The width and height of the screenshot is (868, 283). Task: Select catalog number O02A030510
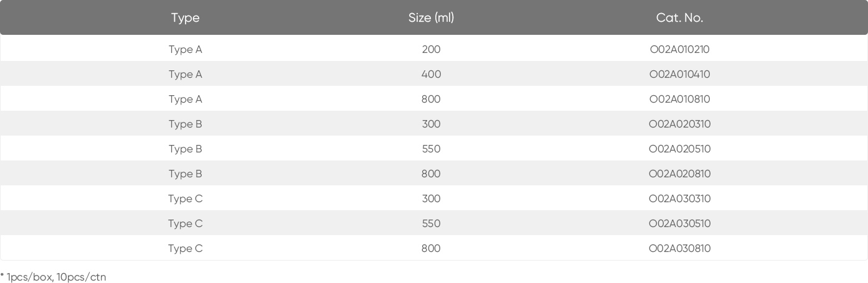coord(679,224)
